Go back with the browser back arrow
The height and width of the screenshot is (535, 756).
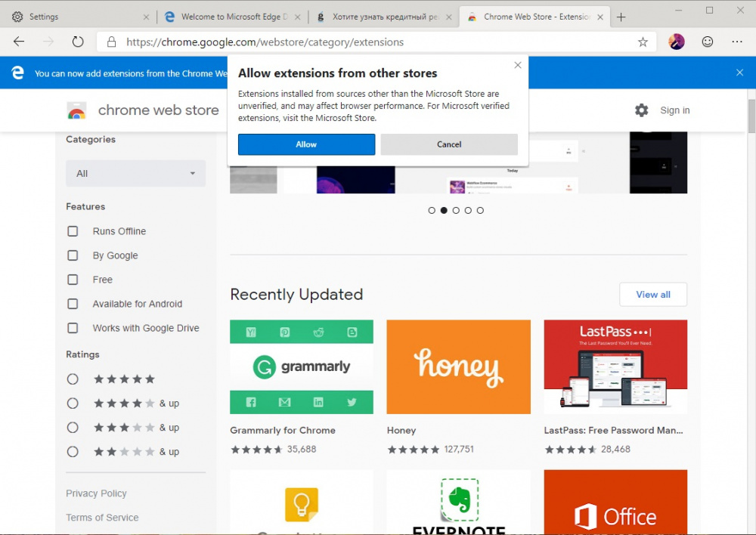click(19, 42)
